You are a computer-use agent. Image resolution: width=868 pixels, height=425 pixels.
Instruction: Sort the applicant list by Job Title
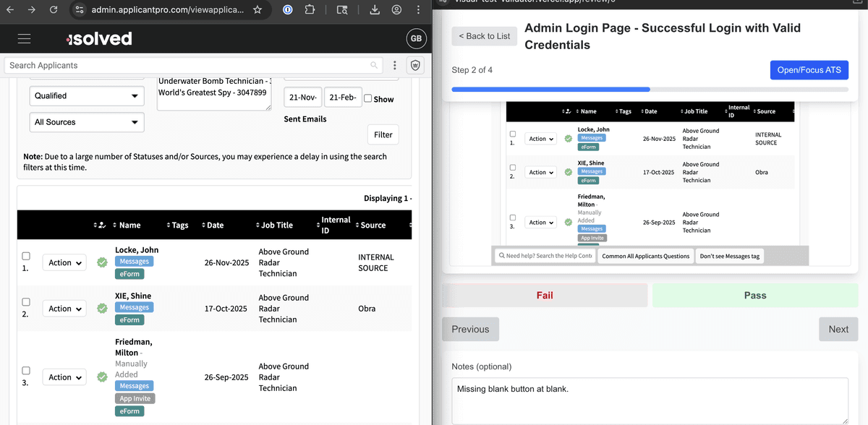(x=274, y=225)
